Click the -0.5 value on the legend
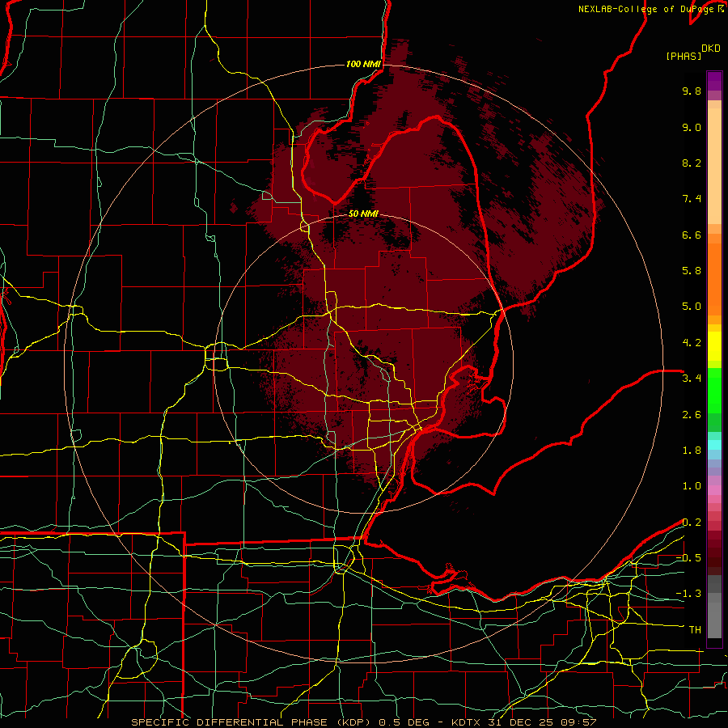728x728 pixels. click(x=688, y=558)
